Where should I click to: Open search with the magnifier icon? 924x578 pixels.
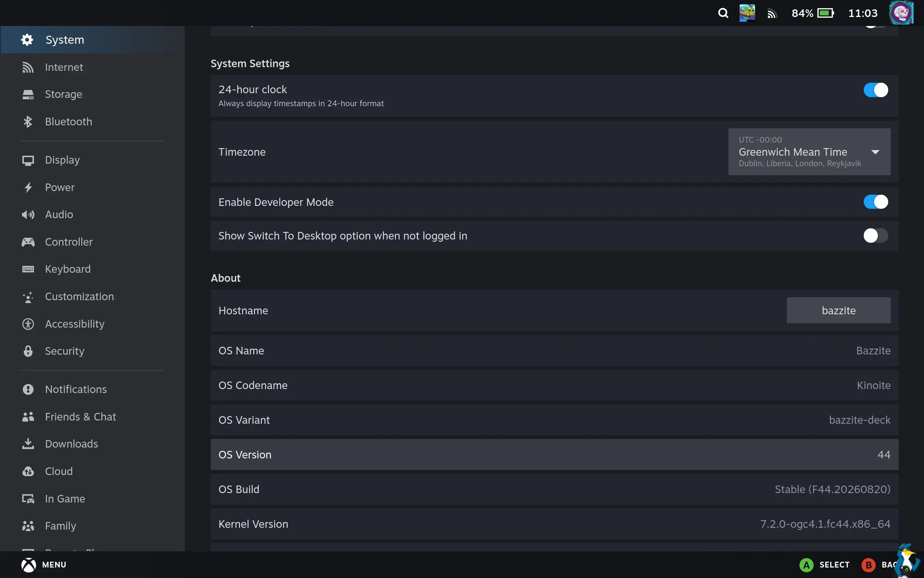click(x=723, y=13)
